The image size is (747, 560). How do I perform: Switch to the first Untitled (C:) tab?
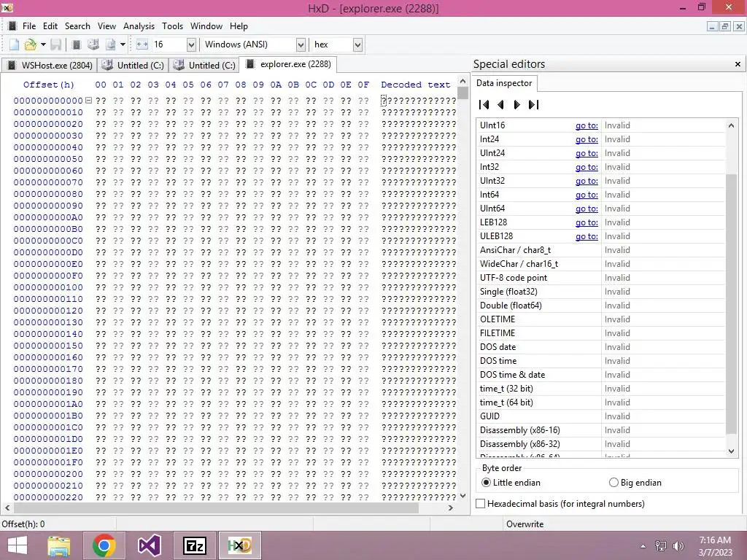[133, 65]
